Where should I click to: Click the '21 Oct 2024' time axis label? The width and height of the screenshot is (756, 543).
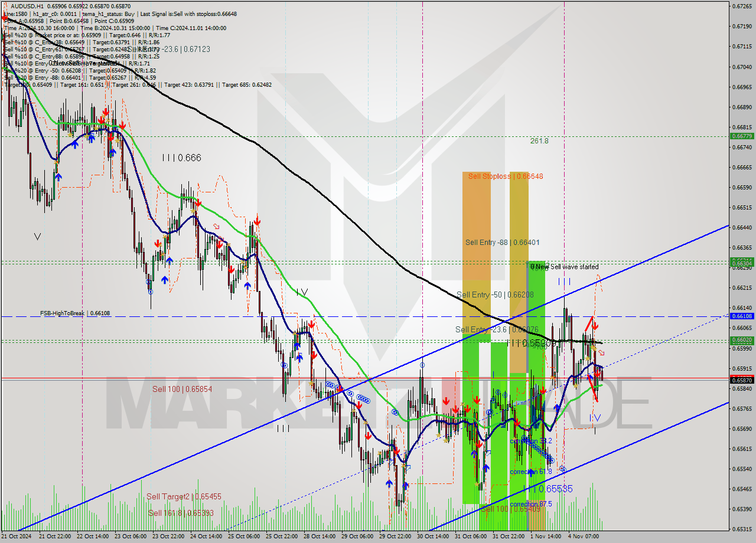(x=17, y=537)
